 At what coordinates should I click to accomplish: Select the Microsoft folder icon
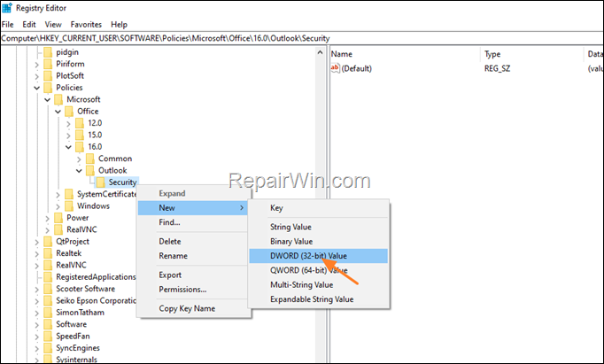click(x=58, y=99)
